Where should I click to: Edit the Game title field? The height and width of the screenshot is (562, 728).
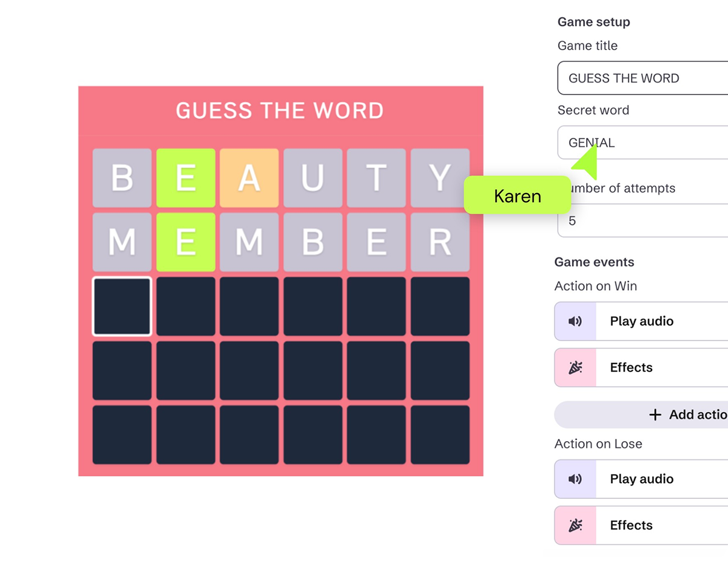[643, 78]
